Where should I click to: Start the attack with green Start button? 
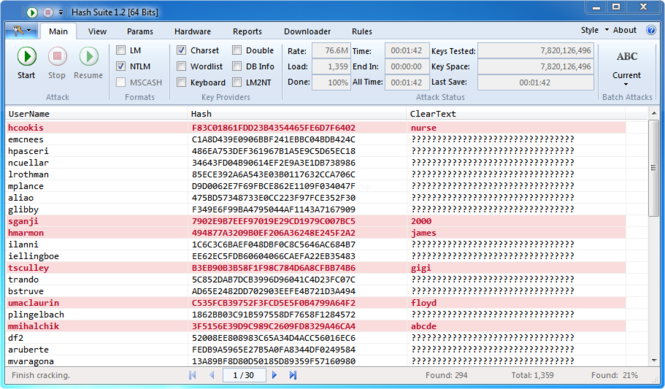click(26, 56)
